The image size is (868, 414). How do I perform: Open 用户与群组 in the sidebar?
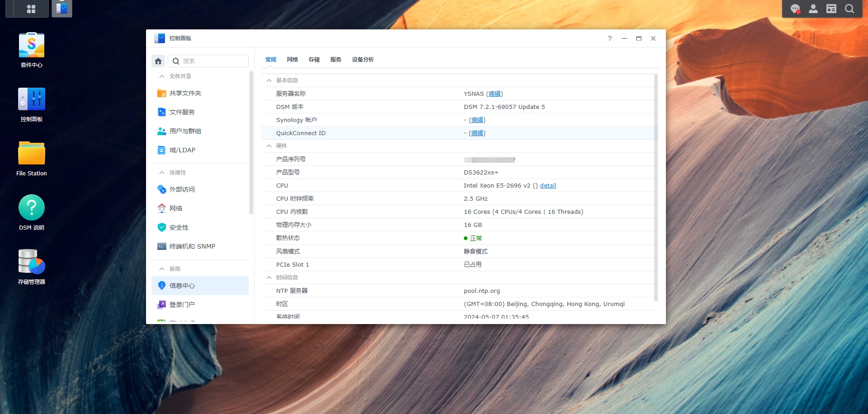click(200, 131)
